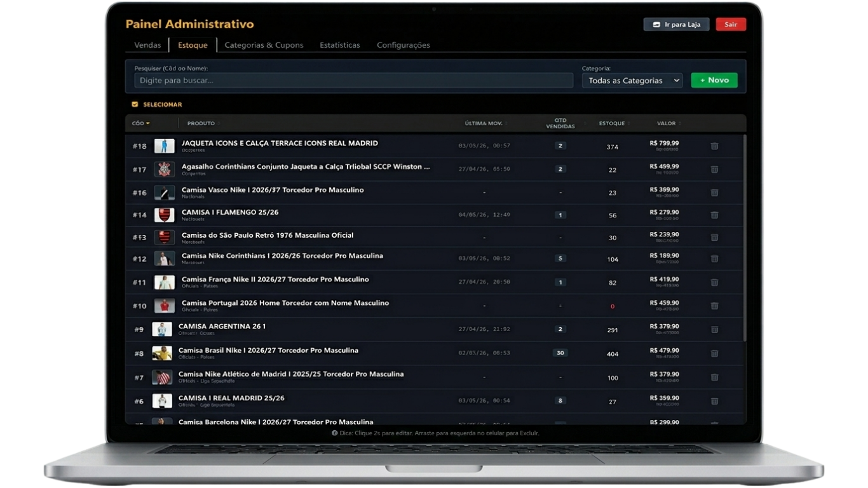Click product image in row #16
The width and height of the screenshot is (868, 488).
coord(164,192)
